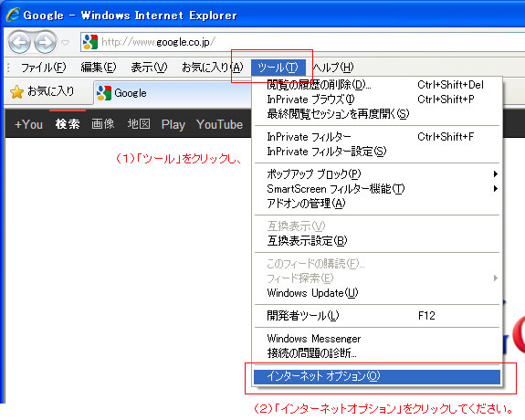The image size is (525, 420).
Task: Open the recent pages dropdown arrow
Action: 66,43
